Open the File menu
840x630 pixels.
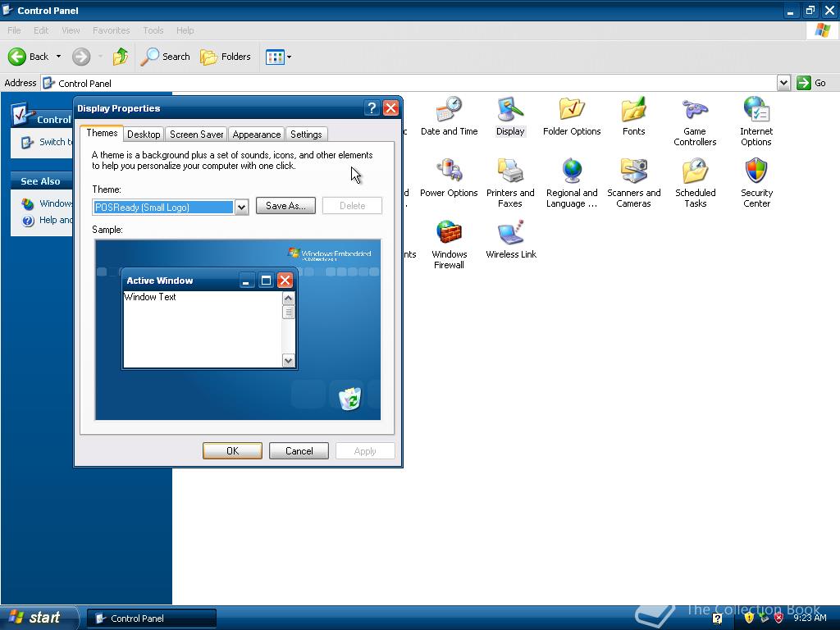(15, 30)
